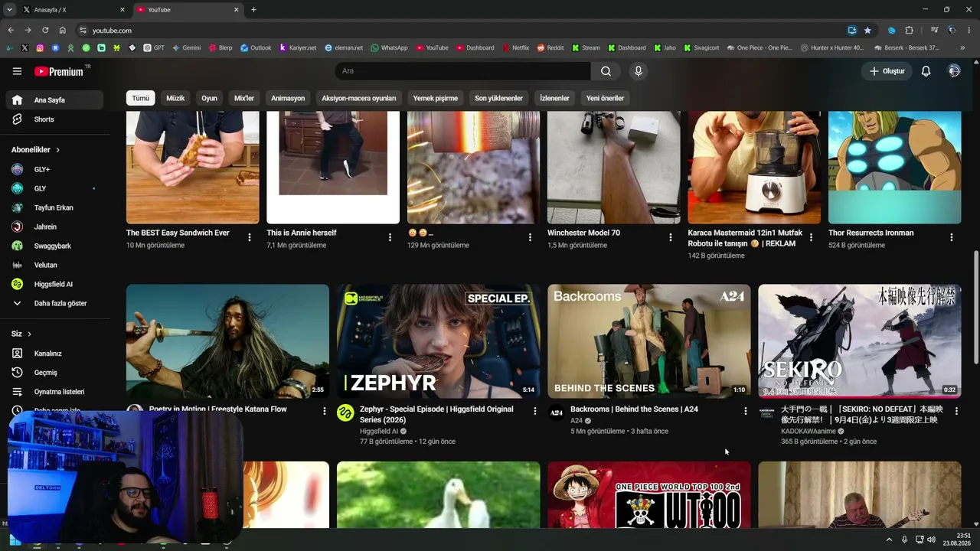Go to YouTube Premium home via logo

[x=59, y=71]
